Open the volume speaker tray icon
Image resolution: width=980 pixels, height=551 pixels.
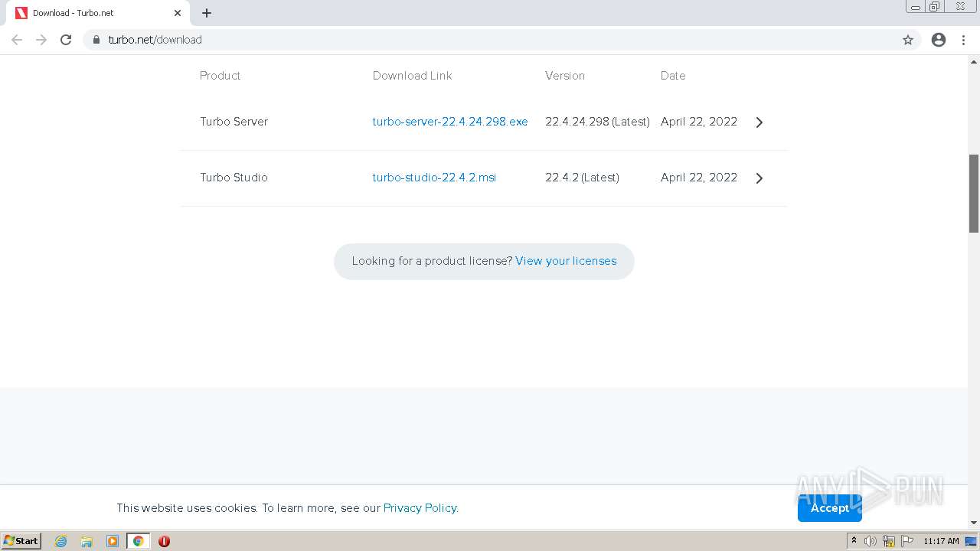click(871, 541)
